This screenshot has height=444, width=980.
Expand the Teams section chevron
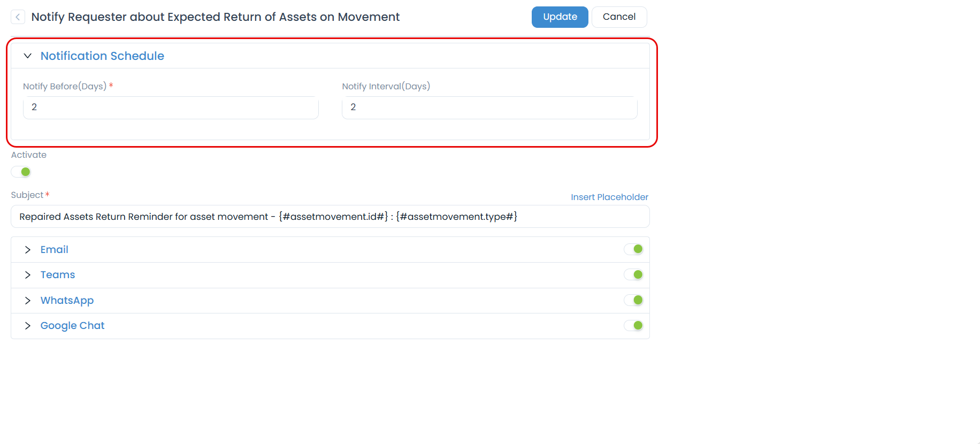click(28, 275)
